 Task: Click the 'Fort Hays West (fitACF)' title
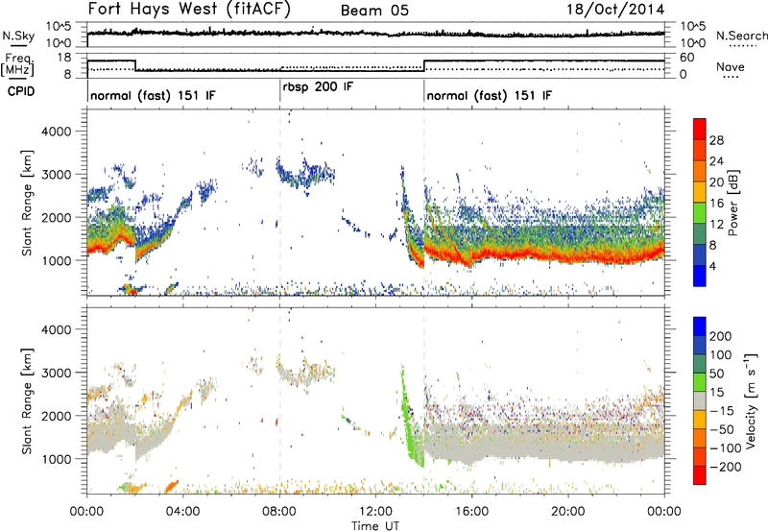pyautogui.click(x=189, y=9)
